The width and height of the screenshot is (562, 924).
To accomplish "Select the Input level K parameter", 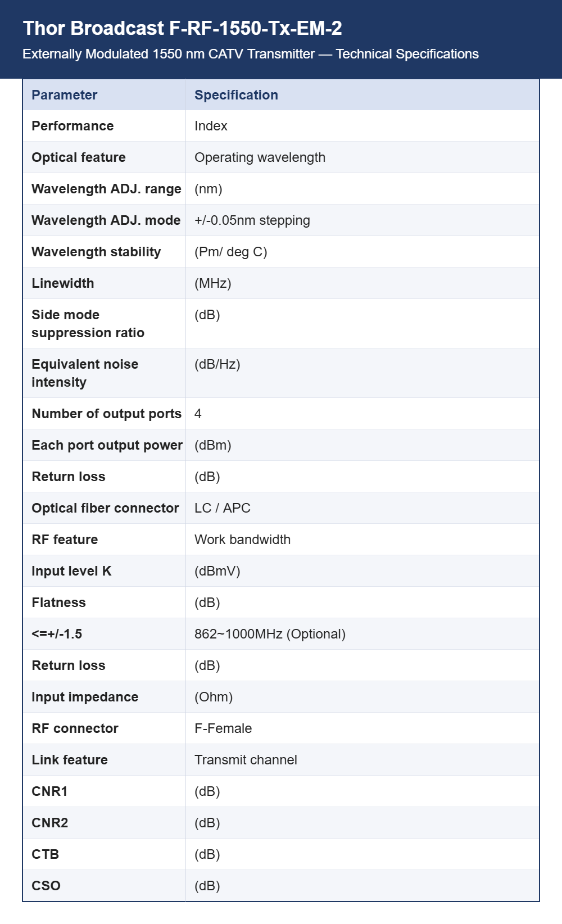I will pos(71,571).
